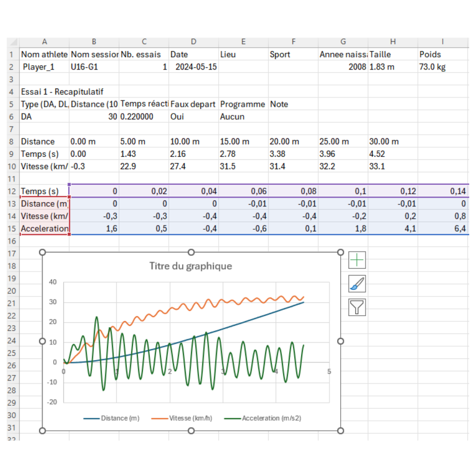This screenshot has height=476, width=476.
Task: Click the chart's bottom-center resize handle
Action: coord(191,431)
